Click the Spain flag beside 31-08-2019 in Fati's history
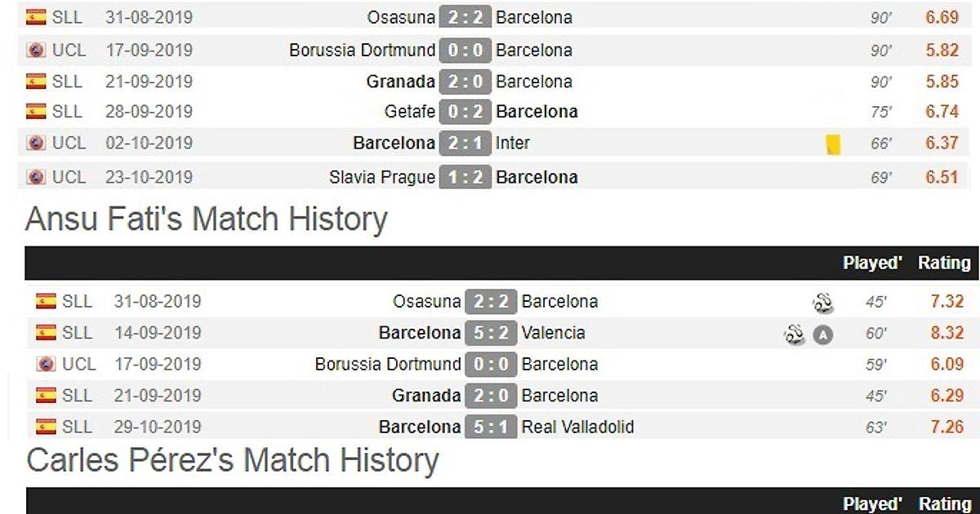Viewport: 980px width, 514px height. coord(46,301)
